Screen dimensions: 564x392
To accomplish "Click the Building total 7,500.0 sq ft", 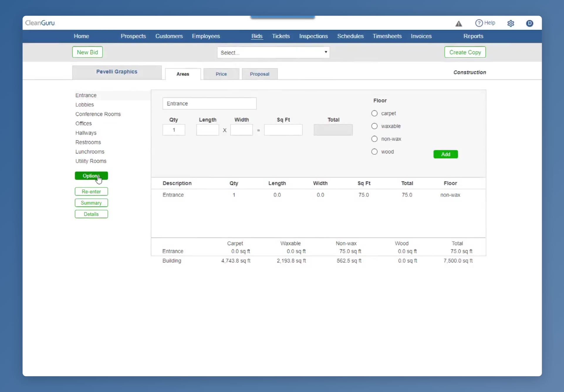I will [x=458, y=261].
